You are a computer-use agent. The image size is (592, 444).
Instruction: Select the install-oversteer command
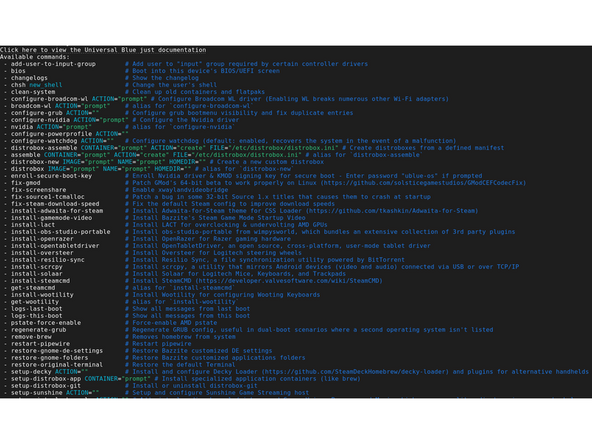42,253
